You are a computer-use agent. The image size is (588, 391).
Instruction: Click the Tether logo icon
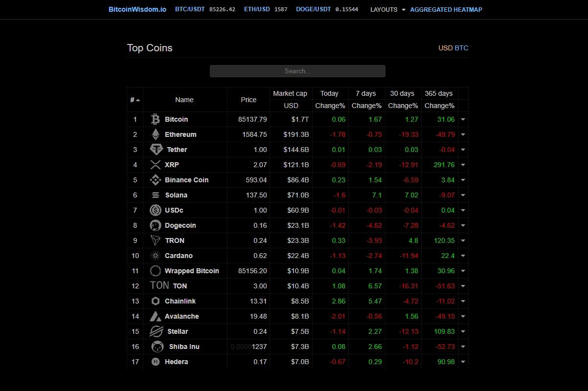(x=157, y=150)
